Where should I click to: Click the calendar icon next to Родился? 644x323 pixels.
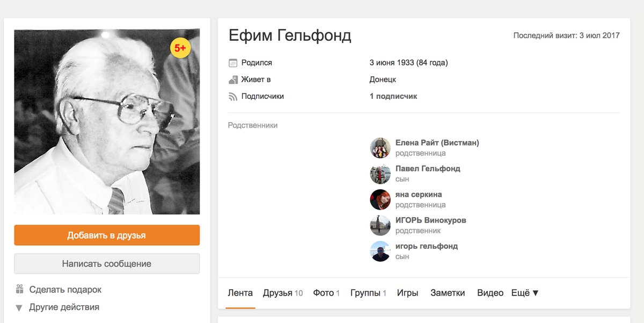[x=233, y=62]
